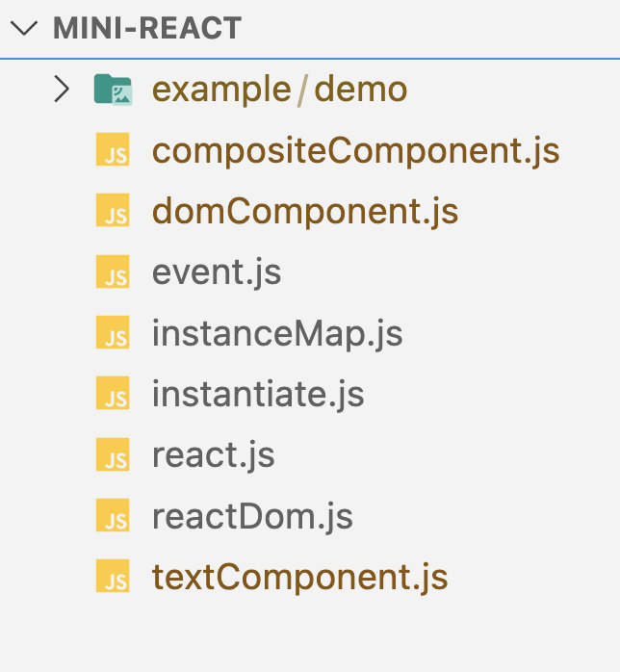Image resolution: width=620 pixels, height=672 pixels.
Task: Expand the example/demo folder arrow
Action: pyautogui.click(x=63, y=90)
